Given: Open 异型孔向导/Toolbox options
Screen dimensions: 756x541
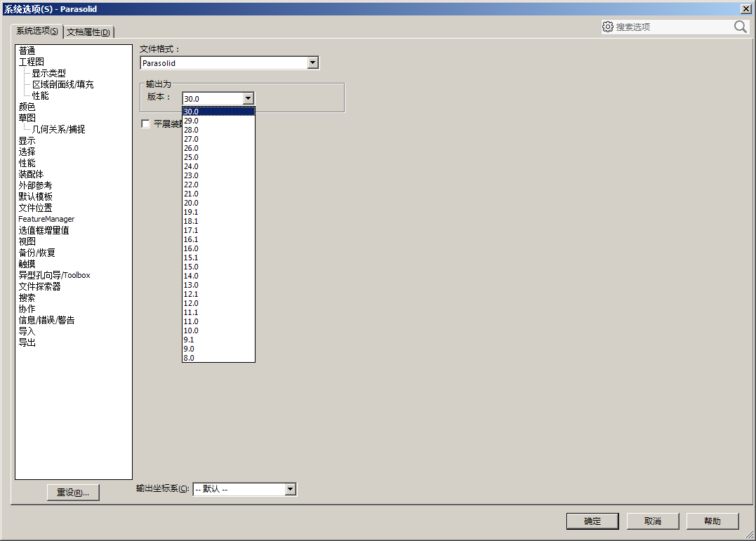Looking at the screenshot, I should tap(55, 275).
